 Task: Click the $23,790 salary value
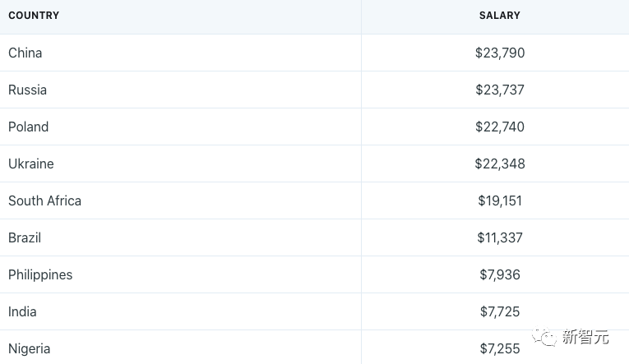pyautogui.click(x=500, y=53)
